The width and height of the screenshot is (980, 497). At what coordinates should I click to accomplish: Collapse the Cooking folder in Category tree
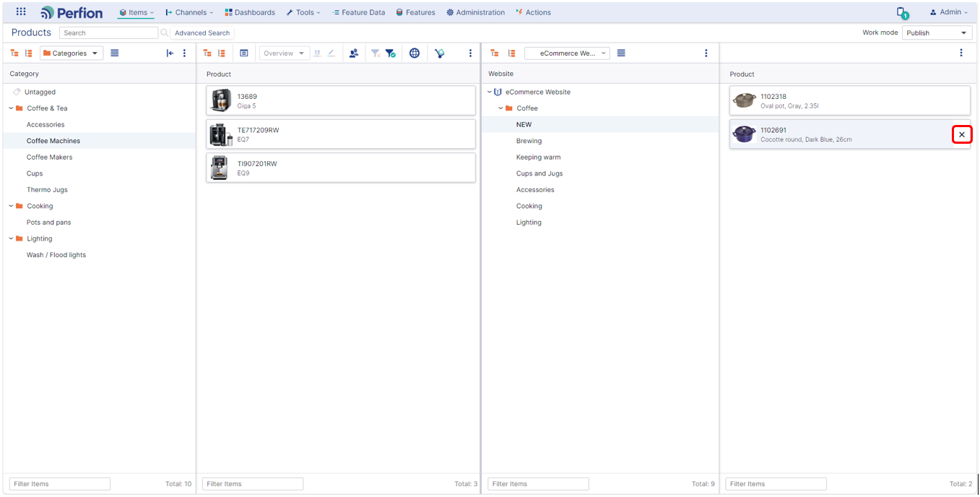[x=11, y=206]
